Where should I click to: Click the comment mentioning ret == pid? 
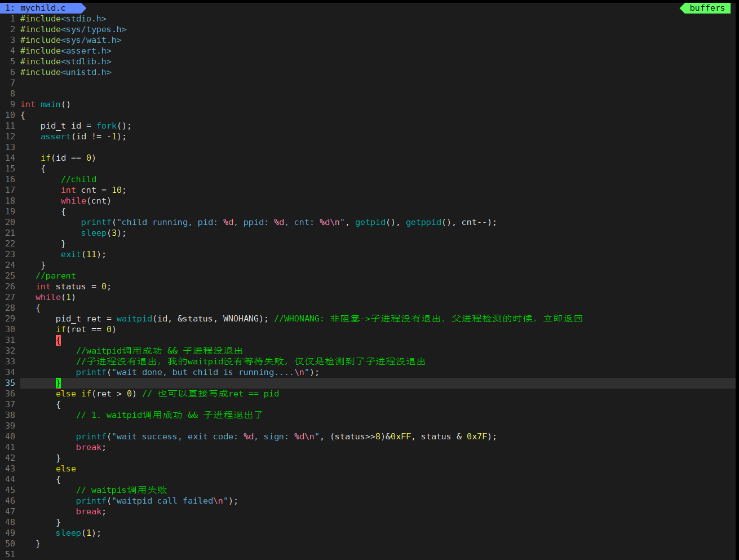pos(210,394)
